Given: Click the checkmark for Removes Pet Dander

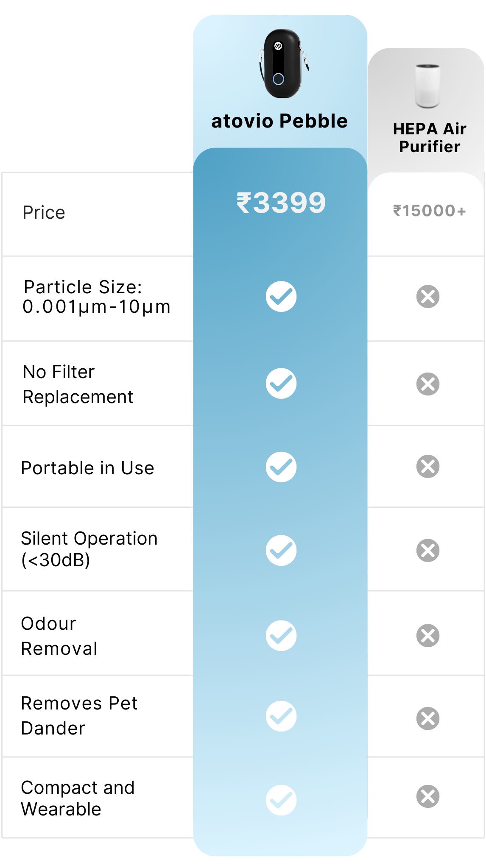Looking at the screenshot, I should (x=281, y=716).
